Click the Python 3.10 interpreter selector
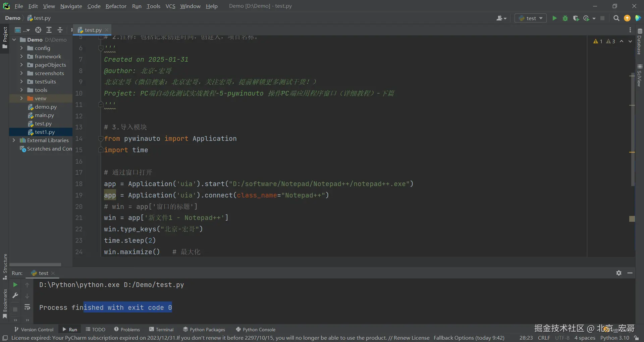The image size is (644, 342). tap(615, 338)
